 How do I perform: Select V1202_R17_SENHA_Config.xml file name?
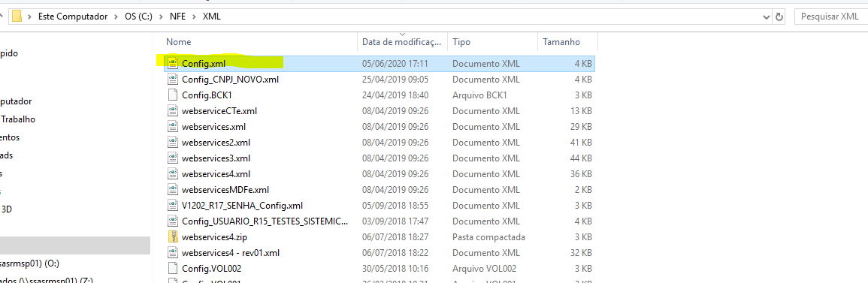(243, 206)
